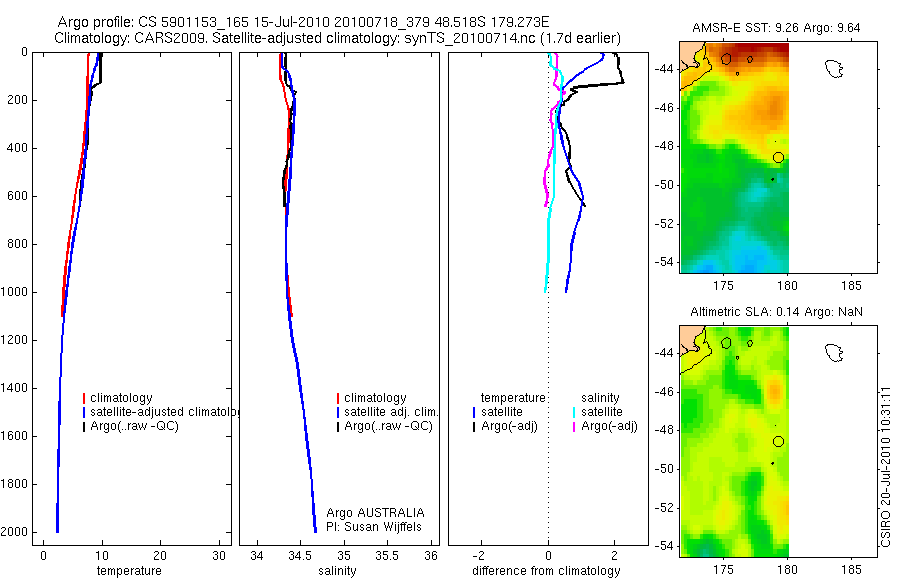Image resolution: width=900 pixels, height=580 pixels.
Task: Click the 'difference from climatology' axis label
Action: pyautogui.click(x=546, y=571)
